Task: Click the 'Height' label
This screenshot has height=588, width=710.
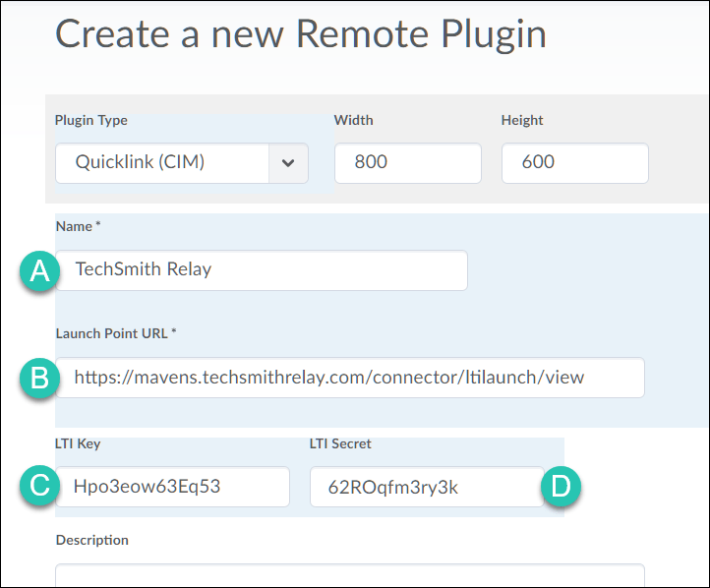Action: (521, 120)
